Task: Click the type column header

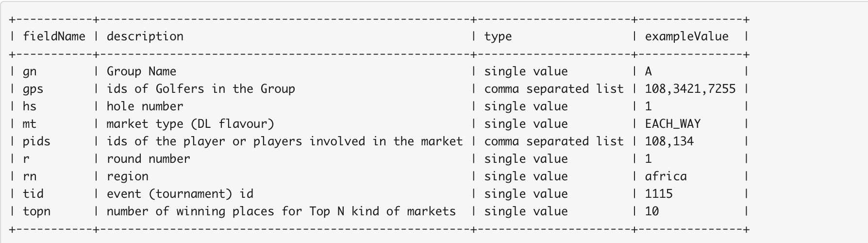Action: 498,36
